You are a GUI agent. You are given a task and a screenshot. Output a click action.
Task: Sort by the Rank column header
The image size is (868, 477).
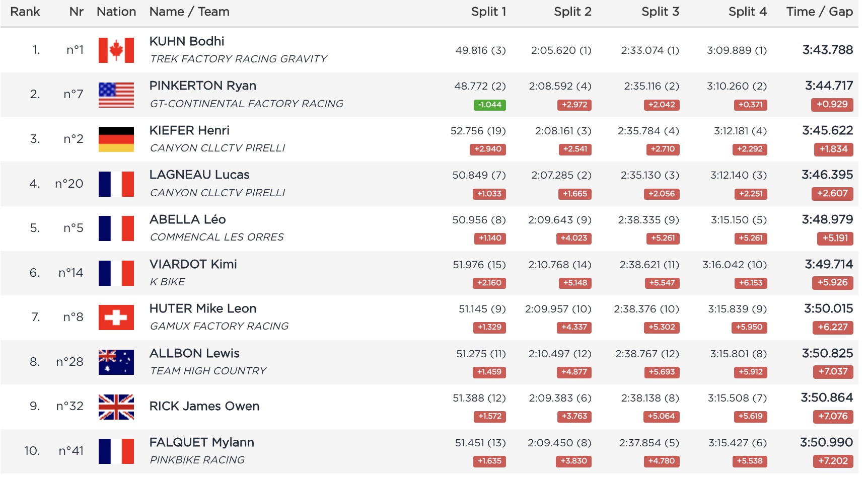(25, 12)
